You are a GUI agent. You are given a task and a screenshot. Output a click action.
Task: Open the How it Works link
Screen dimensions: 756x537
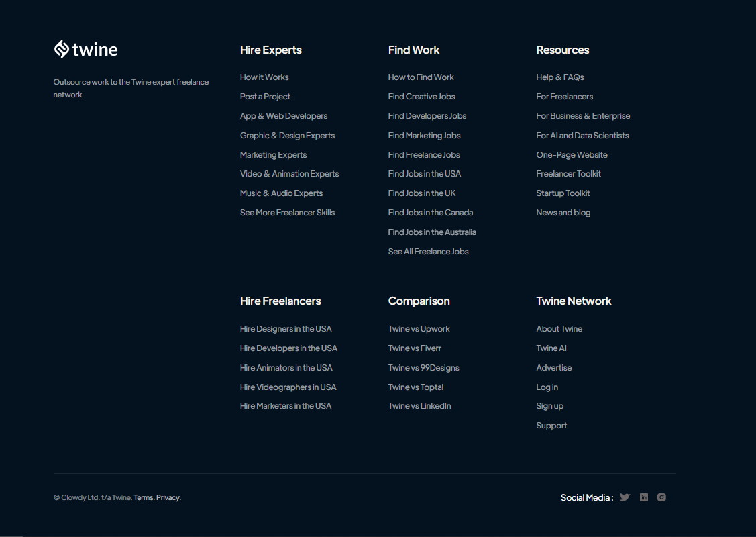pyautogui.click(x=264, y=77)
